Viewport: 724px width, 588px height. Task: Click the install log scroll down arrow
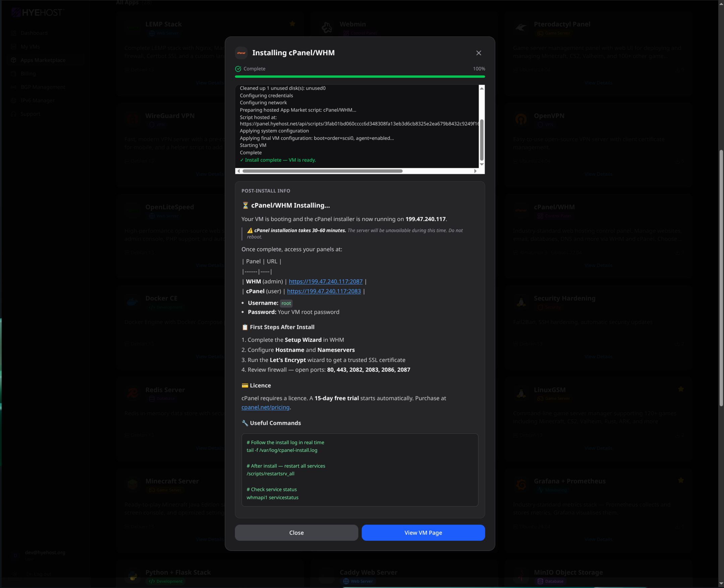tap(481, 164)
